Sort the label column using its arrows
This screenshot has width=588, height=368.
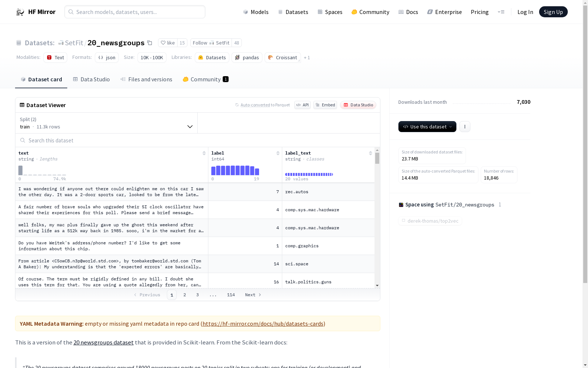coord(278,153)
